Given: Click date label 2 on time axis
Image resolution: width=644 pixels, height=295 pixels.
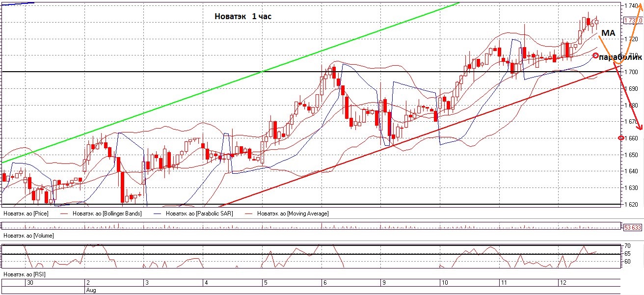Looking at the screenshot, I should (x=88, y=283).
